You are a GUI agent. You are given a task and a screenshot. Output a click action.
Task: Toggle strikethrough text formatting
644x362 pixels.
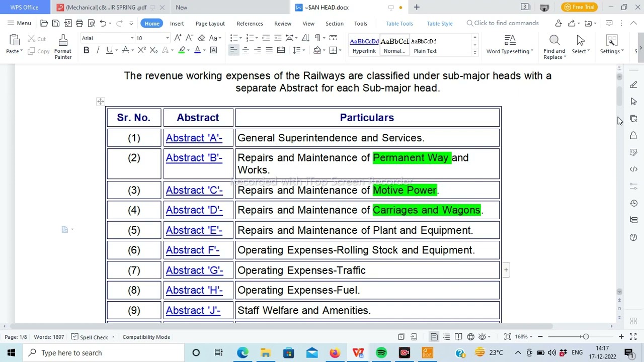pyautogui.click(x=126, y=50)
